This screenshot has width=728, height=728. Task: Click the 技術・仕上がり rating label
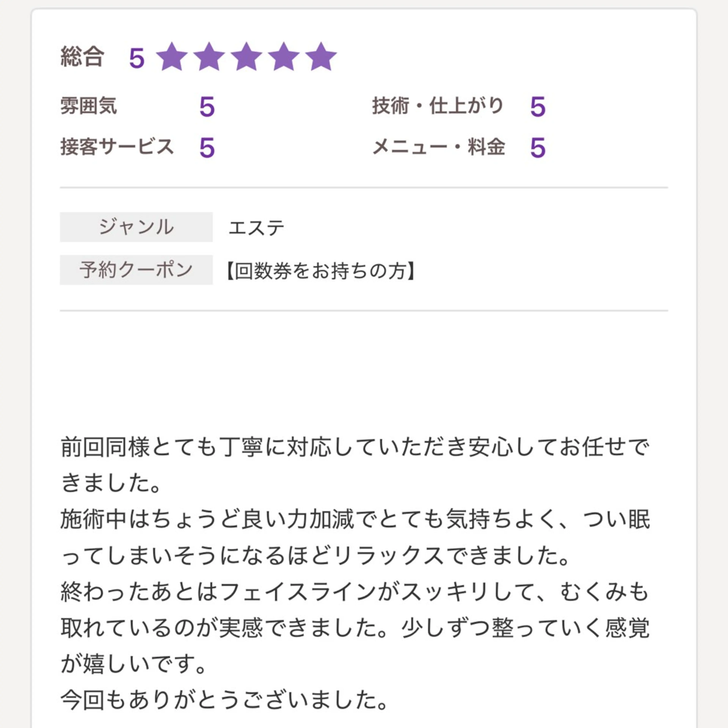point(438,106)
